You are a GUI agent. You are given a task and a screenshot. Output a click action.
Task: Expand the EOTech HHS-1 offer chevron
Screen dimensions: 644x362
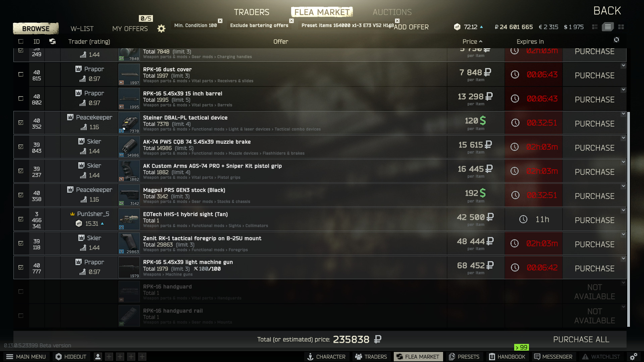(623, 210)
